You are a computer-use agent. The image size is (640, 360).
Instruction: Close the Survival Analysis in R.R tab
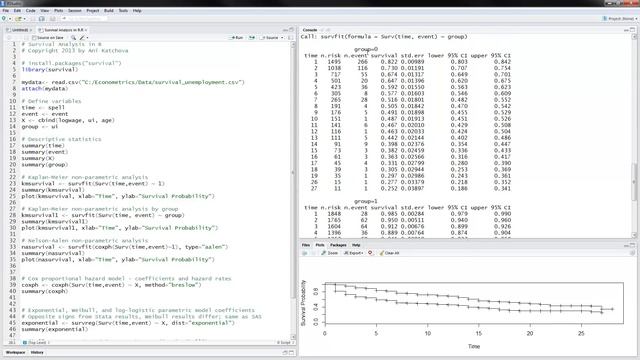click(x=86, y=30)
